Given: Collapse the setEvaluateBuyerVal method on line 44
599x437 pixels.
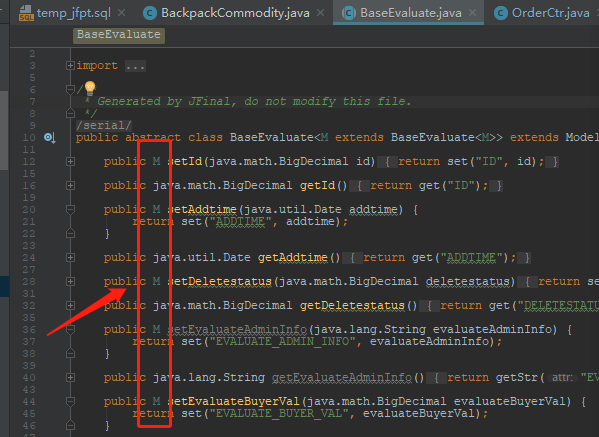Looking at the screenshot, I should 70,401.
